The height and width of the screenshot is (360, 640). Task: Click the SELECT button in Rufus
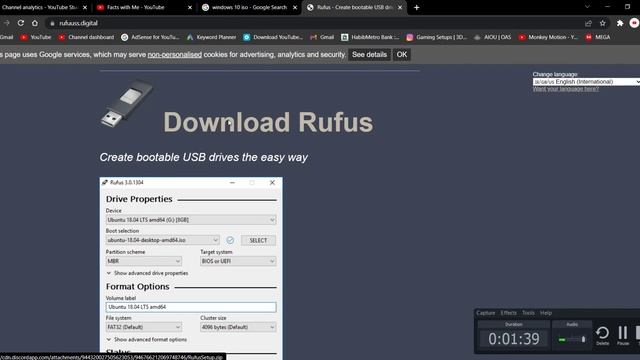(258, 240)
